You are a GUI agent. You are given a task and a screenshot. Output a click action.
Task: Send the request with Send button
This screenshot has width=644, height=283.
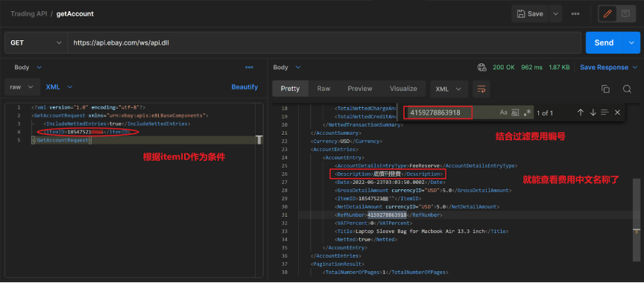point(604,42)
